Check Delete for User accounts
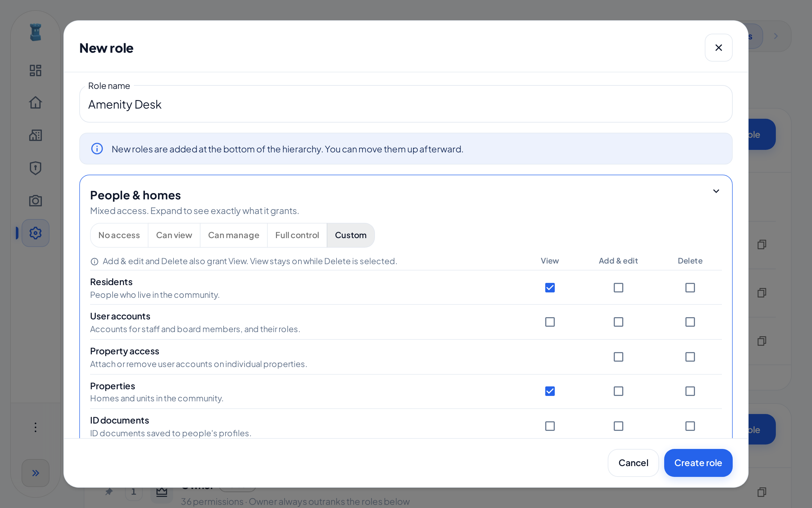Screen dimensions: 812x508 click(x=690, y=322)
